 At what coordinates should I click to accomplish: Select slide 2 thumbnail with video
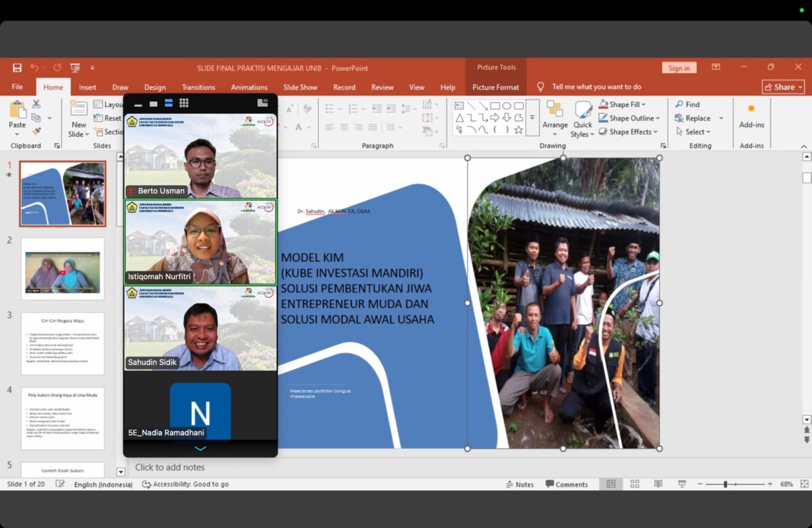[x=62, y=269]
